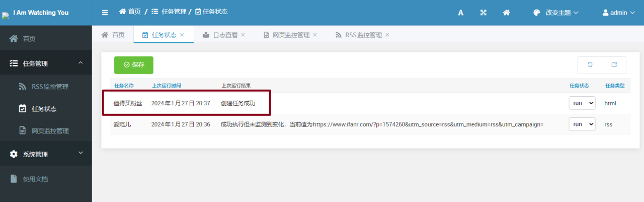Switch to the 首页 tab
644x202 pixels.
click(x=113, y=35)
